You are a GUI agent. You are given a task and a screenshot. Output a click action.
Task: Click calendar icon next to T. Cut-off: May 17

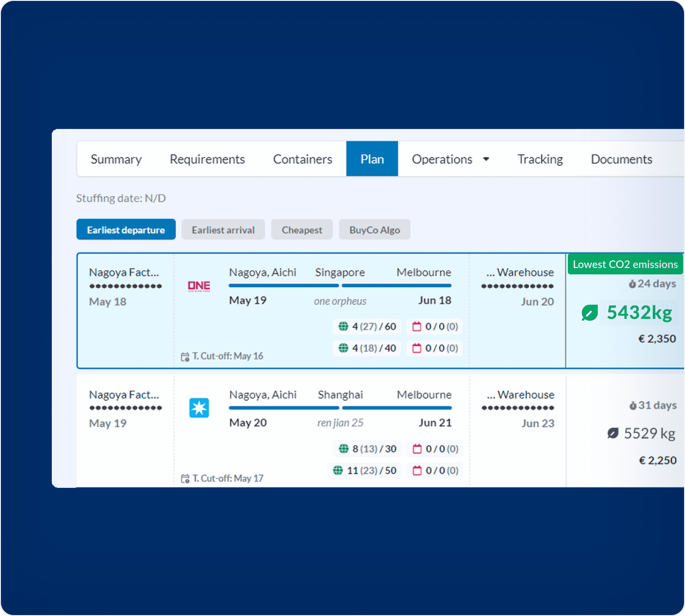coord(185,479)
